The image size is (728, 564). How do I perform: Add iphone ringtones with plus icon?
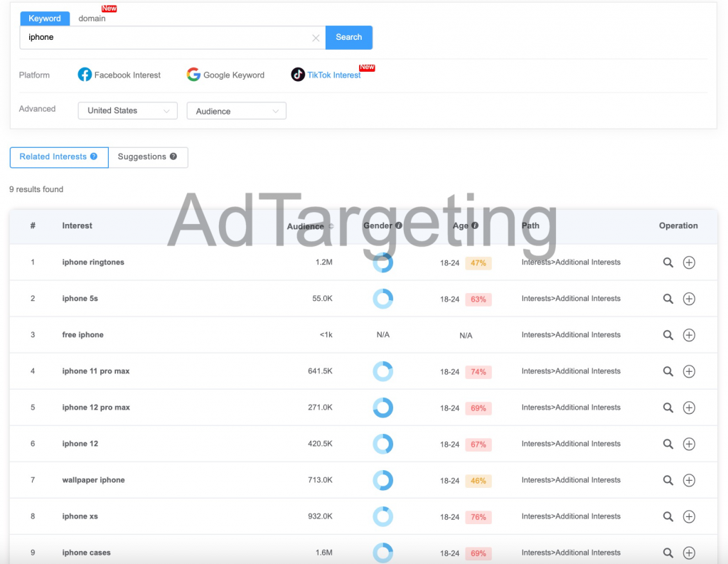coord(689,262)
